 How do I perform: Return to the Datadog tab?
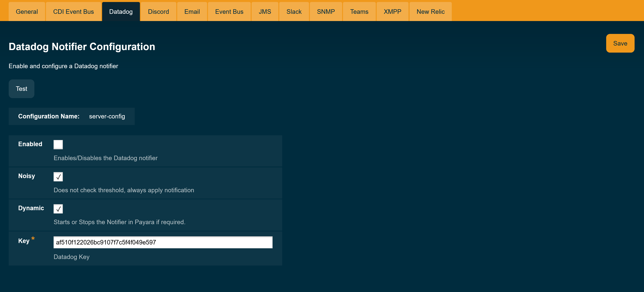[x=121, y=11]
